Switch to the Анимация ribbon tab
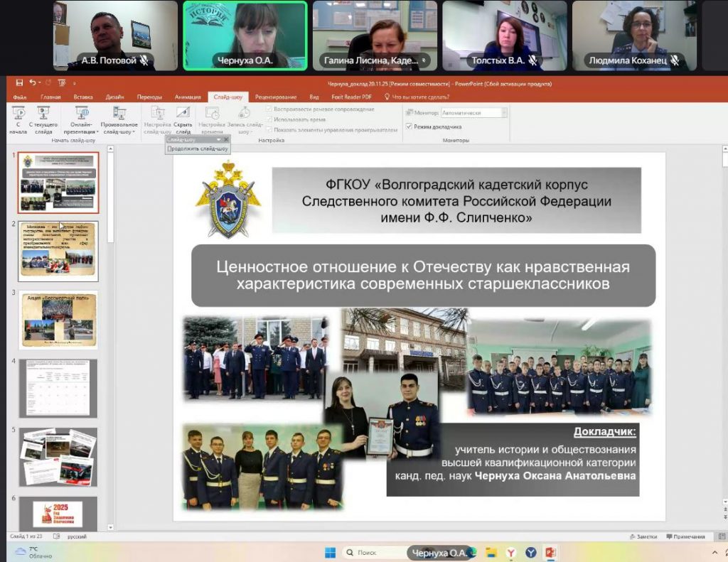Screen dimensions: 728x562 (188, 97)
